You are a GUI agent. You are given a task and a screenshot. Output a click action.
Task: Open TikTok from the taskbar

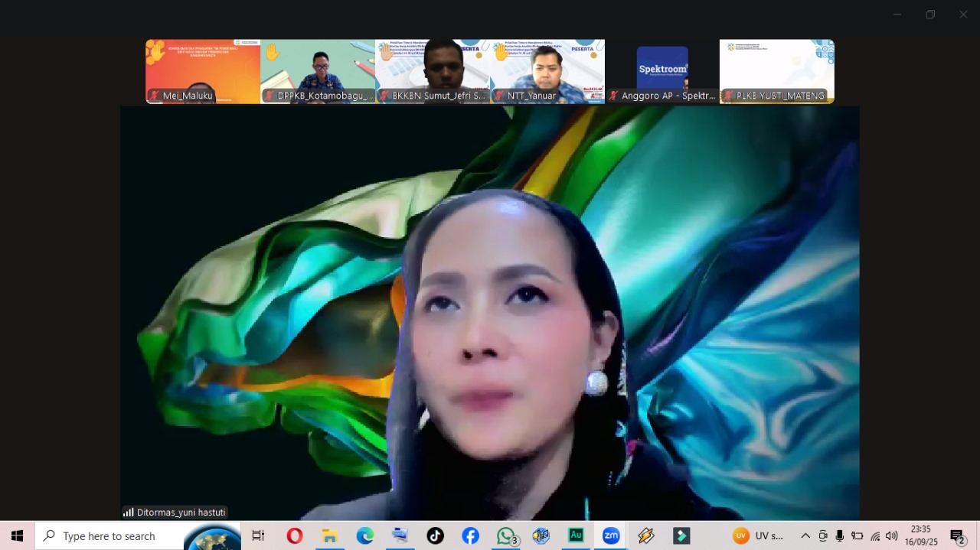(436, 536)
